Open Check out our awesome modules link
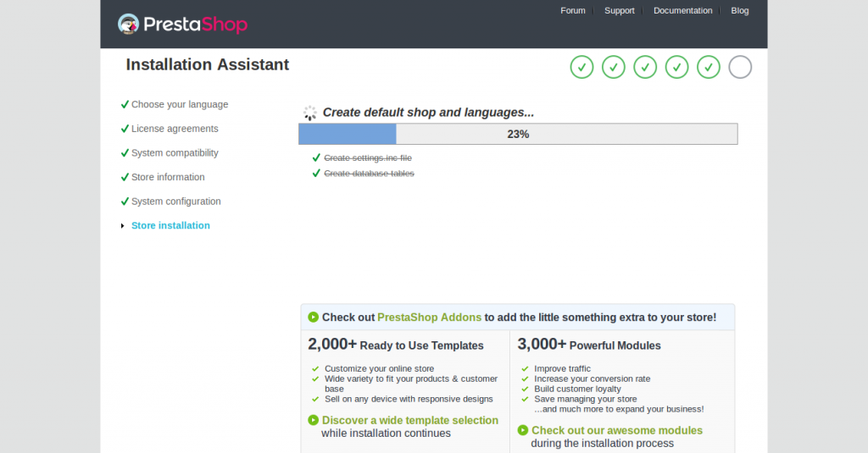 click(617, 430)
